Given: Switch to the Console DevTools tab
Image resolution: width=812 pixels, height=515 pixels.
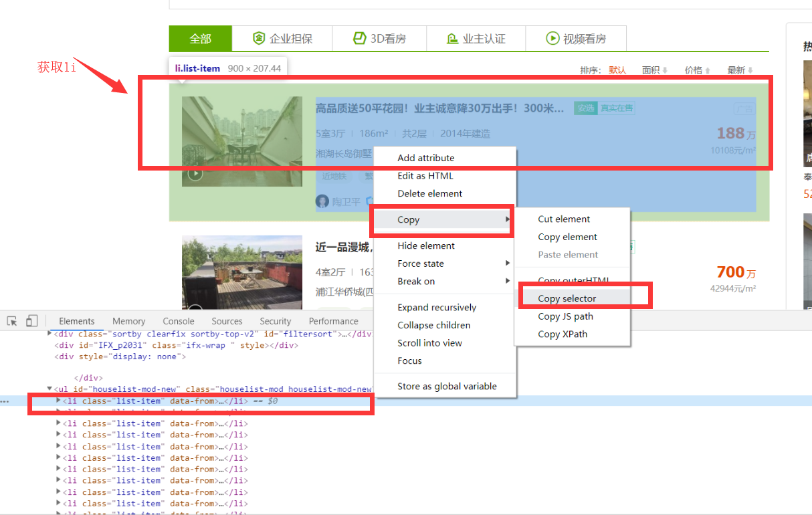Looking at the screenshot, I should pyautogui.click(x=178, y=321).
